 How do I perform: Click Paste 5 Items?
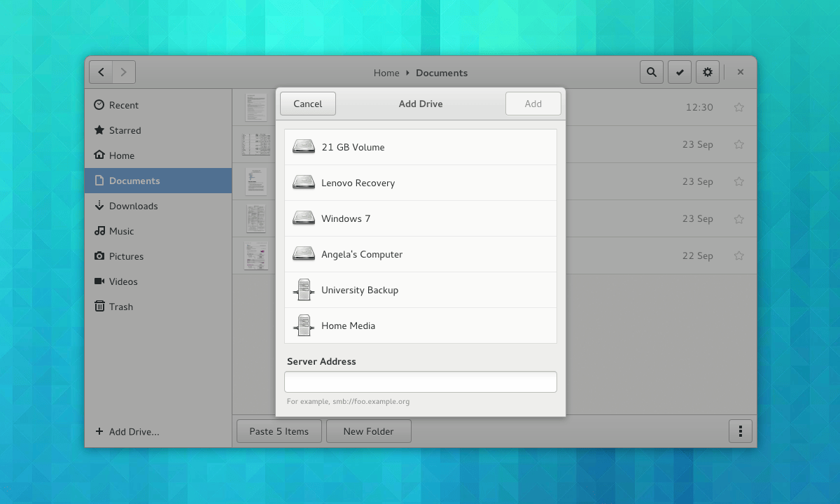pyautogui.click(x=279, y=430)
